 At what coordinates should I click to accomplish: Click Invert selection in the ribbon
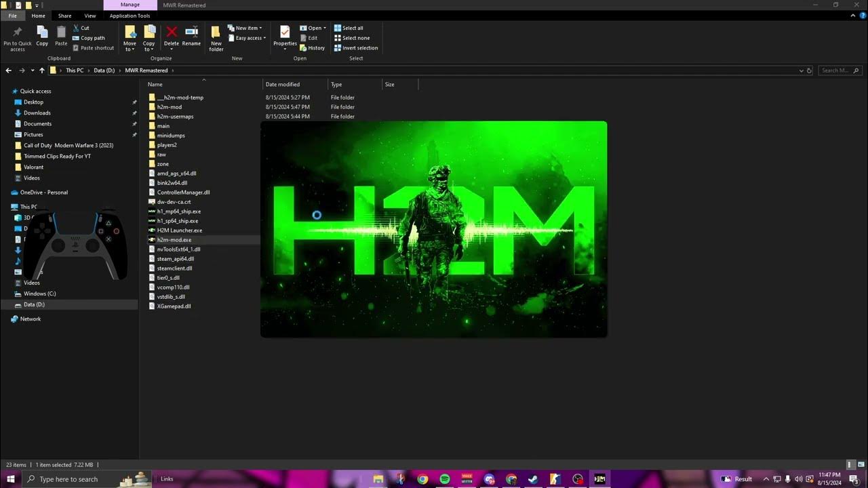coord(356,48)
